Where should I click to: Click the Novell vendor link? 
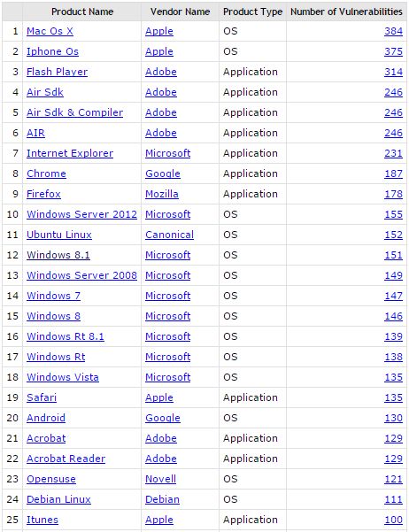click(x=160, y=479)
